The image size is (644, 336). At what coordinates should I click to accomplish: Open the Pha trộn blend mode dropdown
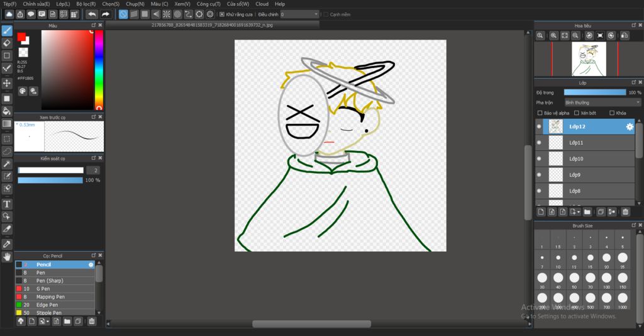click(x=602, y=103)
